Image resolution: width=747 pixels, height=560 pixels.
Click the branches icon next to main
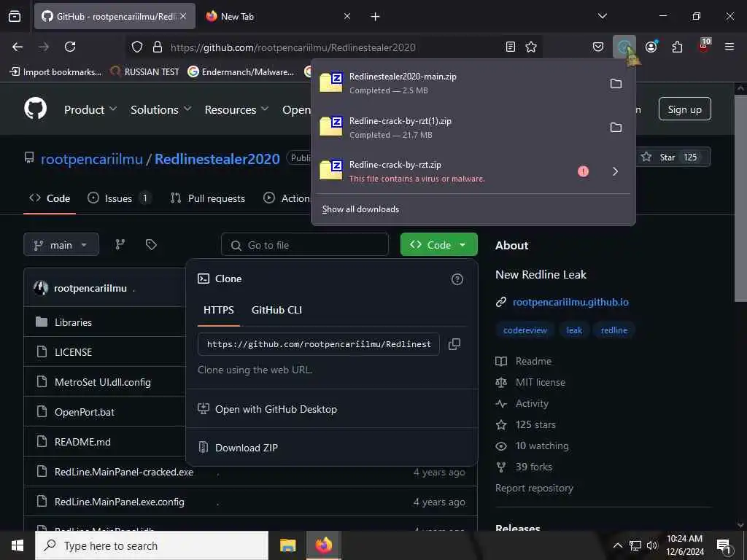[x=120, y=245]
